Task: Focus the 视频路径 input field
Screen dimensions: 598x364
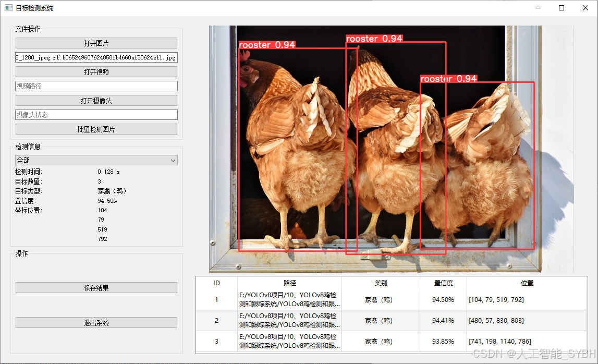Action: (x=96, y=86)
